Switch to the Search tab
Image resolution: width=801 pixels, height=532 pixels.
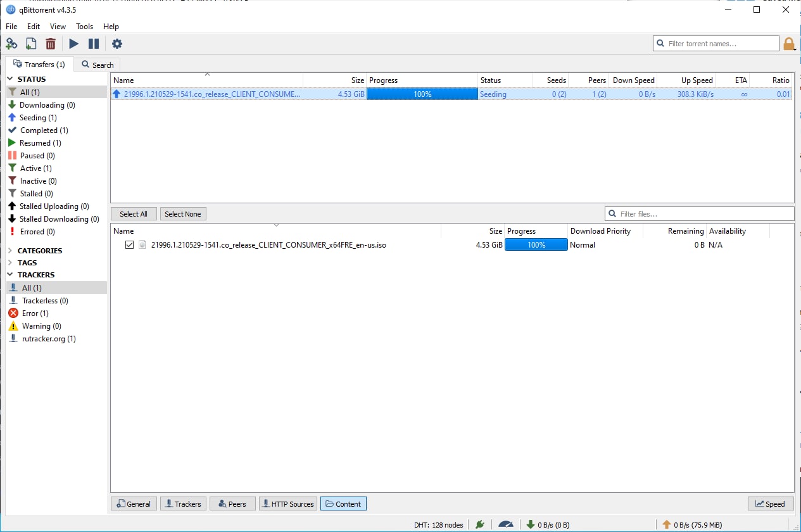point(97,65)
